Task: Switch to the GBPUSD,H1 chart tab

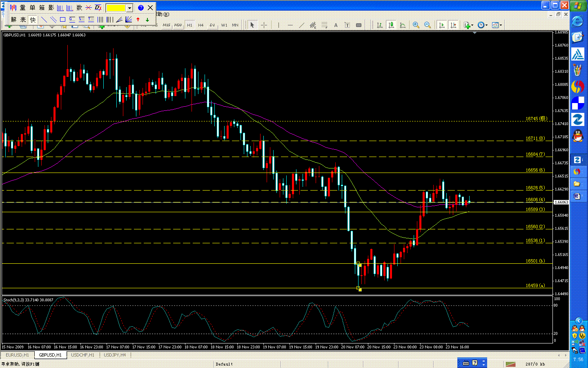Action: click(50, 355)
